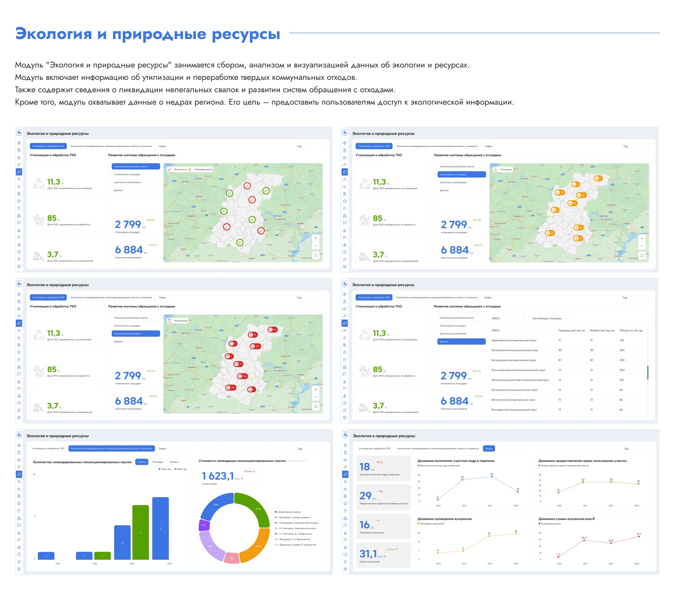Switch to the Площадь chart tab
675x616 pixels.
pyautogui.click(x=158, y=462)
